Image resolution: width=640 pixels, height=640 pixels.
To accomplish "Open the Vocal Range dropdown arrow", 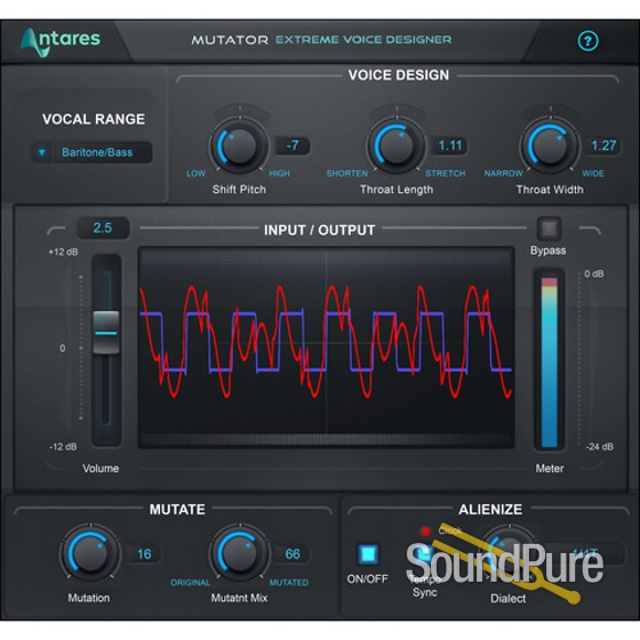I will [x=42, y=152].
